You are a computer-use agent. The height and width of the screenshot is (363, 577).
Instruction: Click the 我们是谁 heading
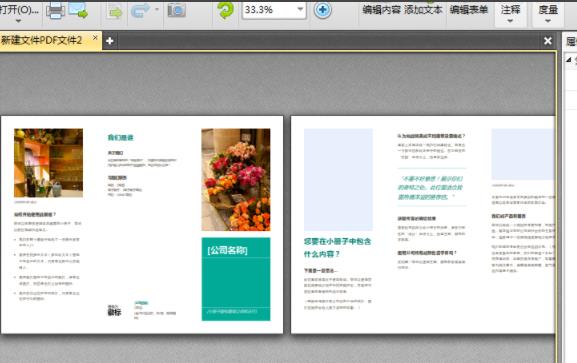point(120,138)
